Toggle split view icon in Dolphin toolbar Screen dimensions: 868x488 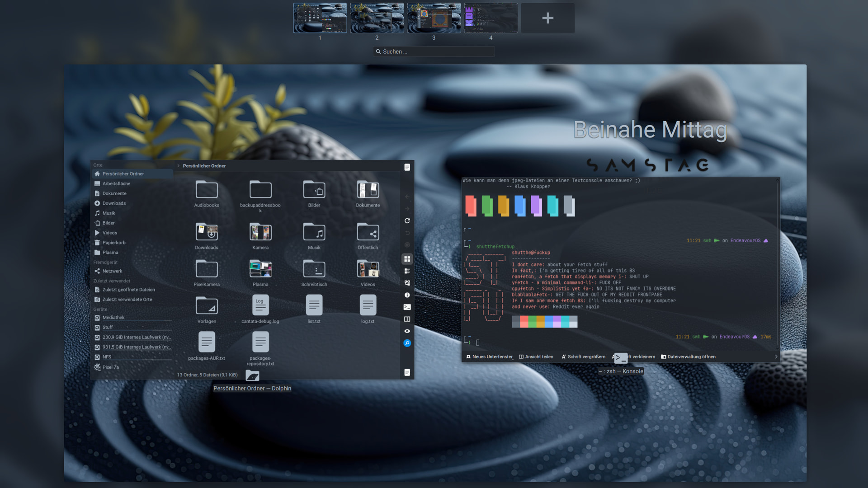tap(407, 319)
